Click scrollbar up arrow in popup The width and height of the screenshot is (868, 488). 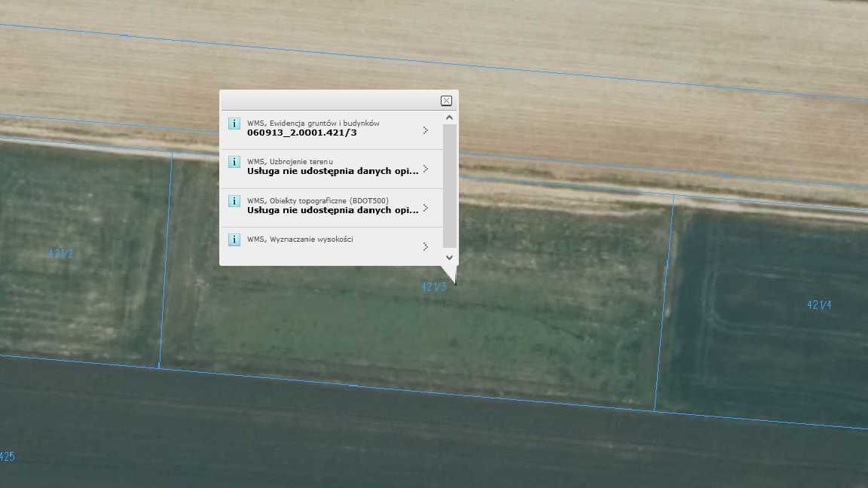point(450,117)
